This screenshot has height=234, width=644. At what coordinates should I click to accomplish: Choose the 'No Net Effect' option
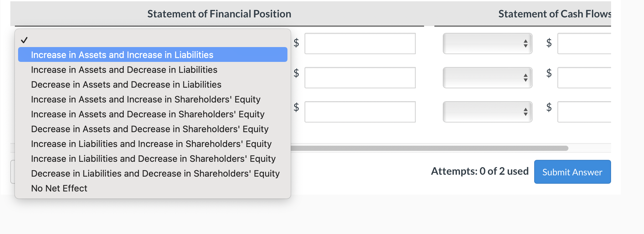point(59,188)
